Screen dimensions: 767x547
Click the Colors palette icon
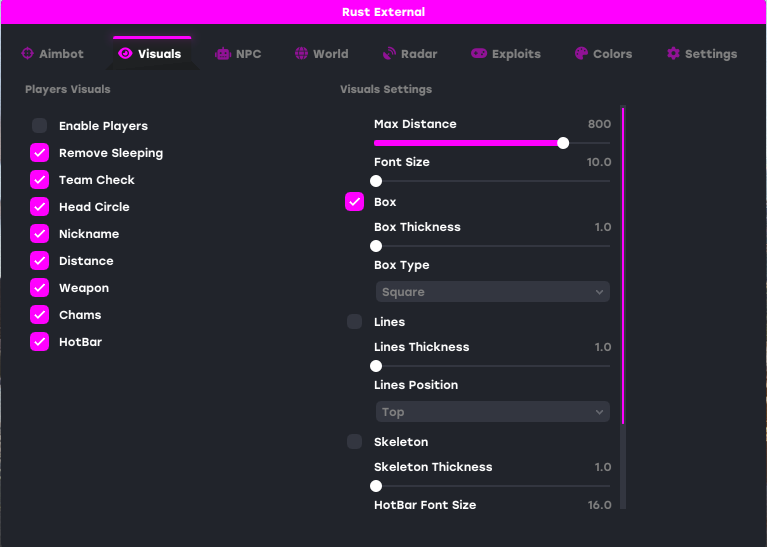pyautogui.click(x=581, y=53)
